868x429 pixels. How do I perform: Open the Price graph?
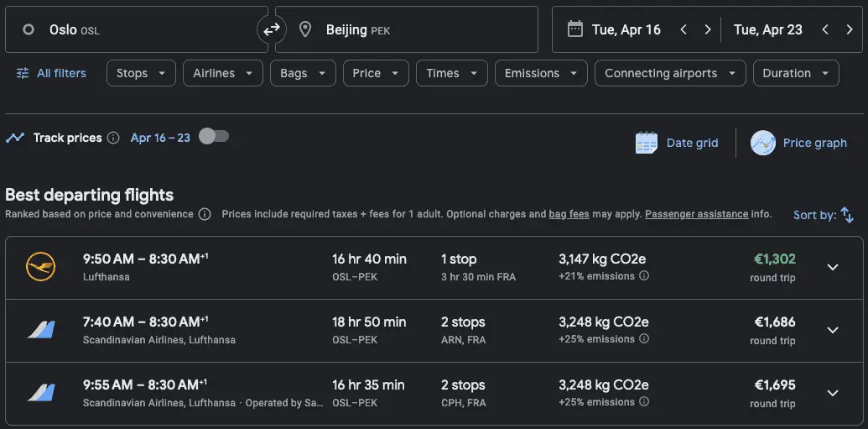799,143
